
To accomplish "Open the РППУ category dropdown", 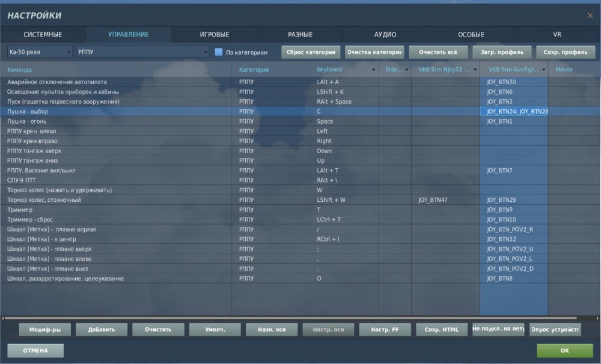I will coord(142,52).
